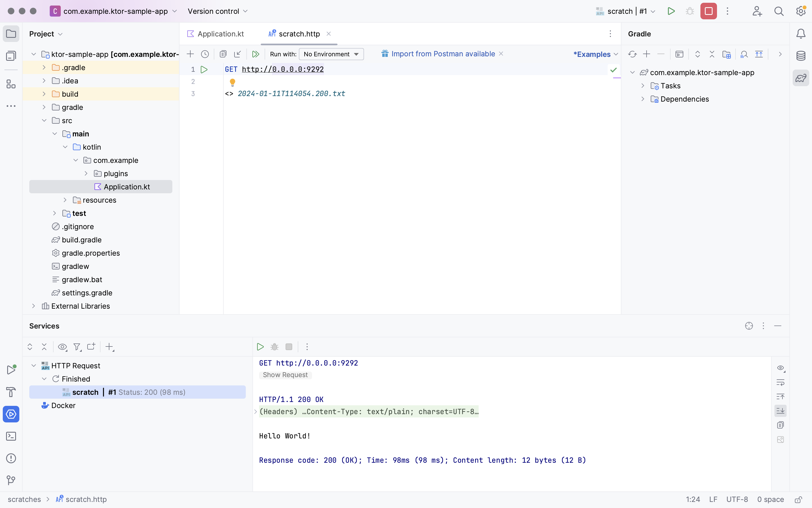Reload all Gradle projects
This screenshot has width=812, height=508.
click(x=632, y=54)
